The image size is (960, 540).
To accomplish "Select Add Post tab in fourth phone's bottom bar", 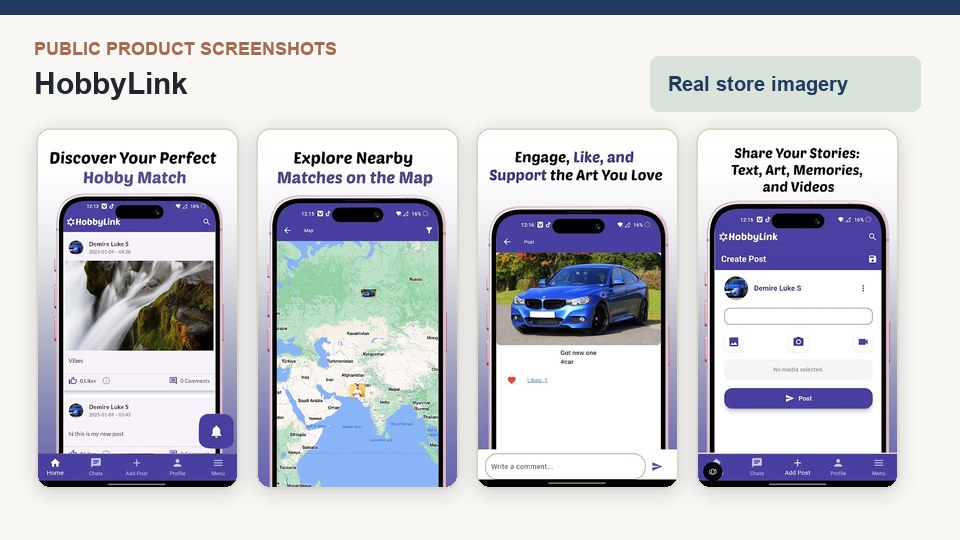I will [x=797, y=467].
